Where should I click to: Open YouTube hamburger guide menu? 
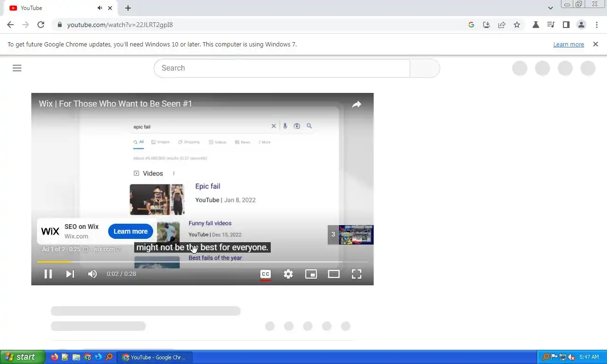click(17, 68)
